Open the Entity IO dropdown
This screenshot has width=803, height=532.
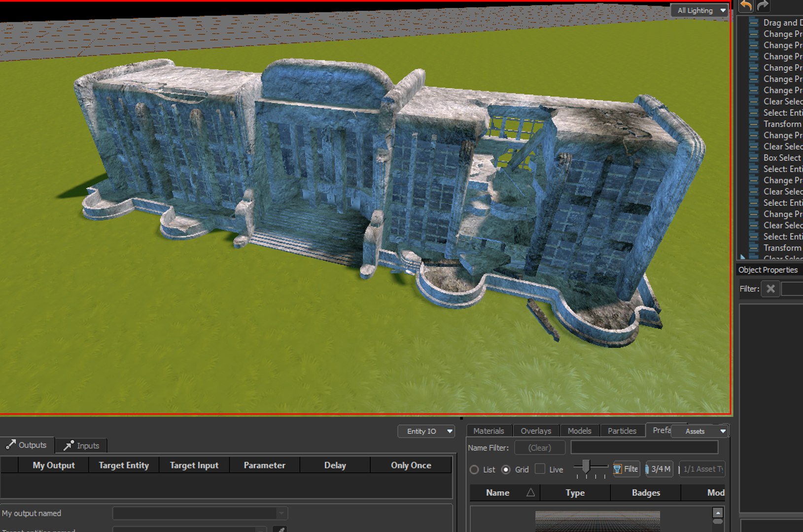click(x=426, y=431)
